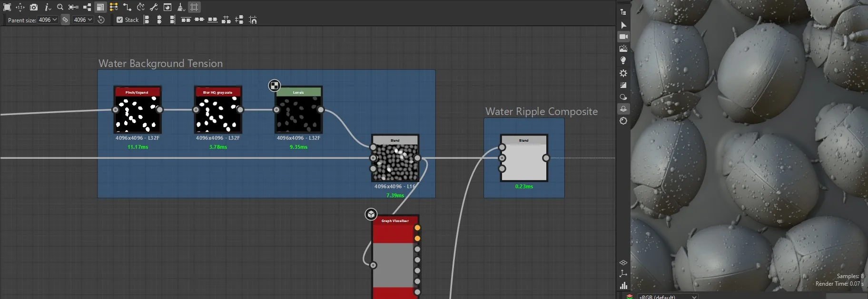Viewport: 868px width, 299px height.
Task: Align selected nodes to horizontal centers
Action: pos(159,20)
